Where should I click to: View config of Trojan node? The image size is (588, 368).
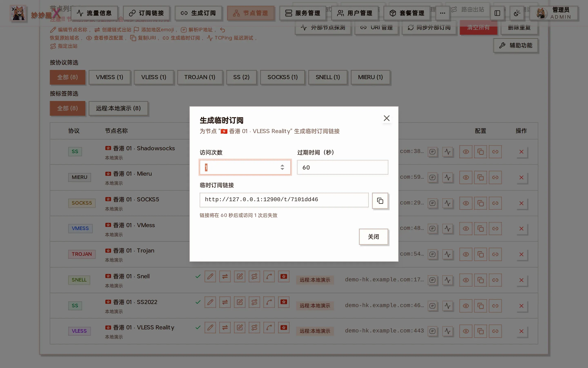[466, 254]
